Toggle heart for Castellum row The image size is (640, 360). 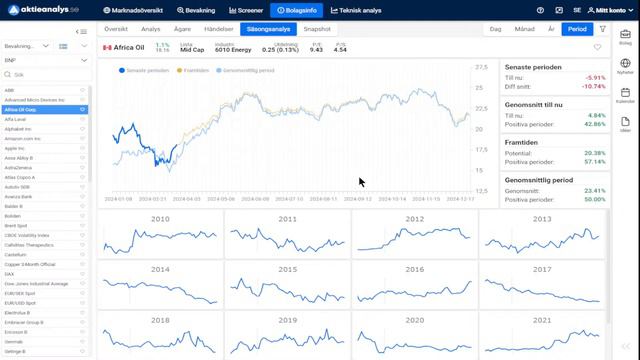pyautogui.click(x=82, y=255)
